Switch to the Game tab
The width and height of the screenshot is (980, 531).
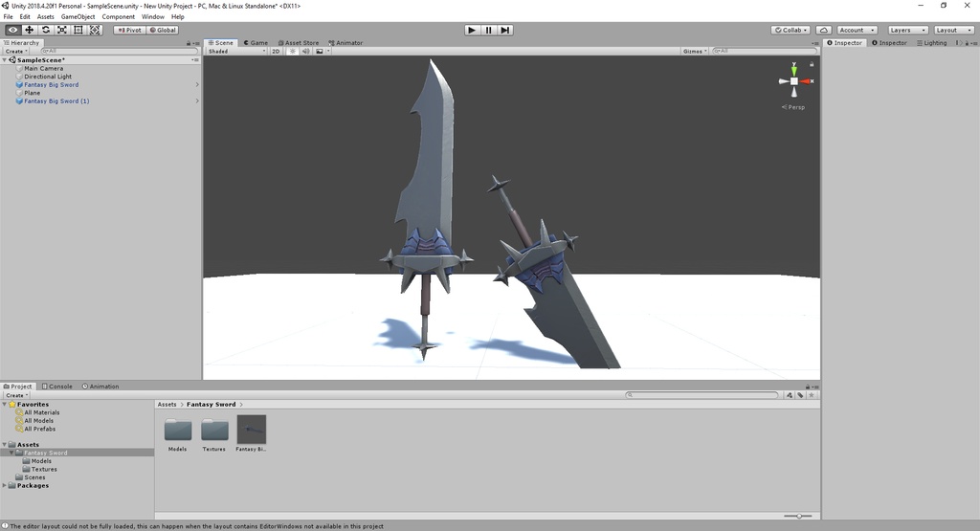click(x=256, y=43)
